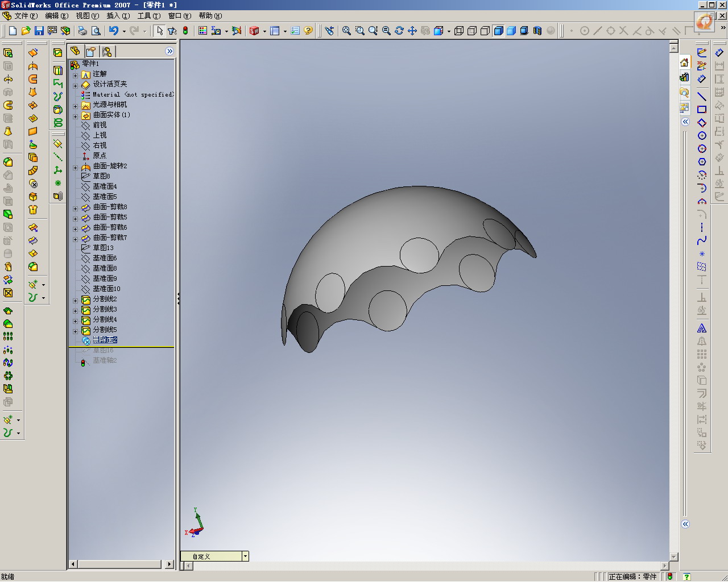
Task: Select the 删除面2 feature in tree
Action: pyautogui.click(x=105, y=340)
